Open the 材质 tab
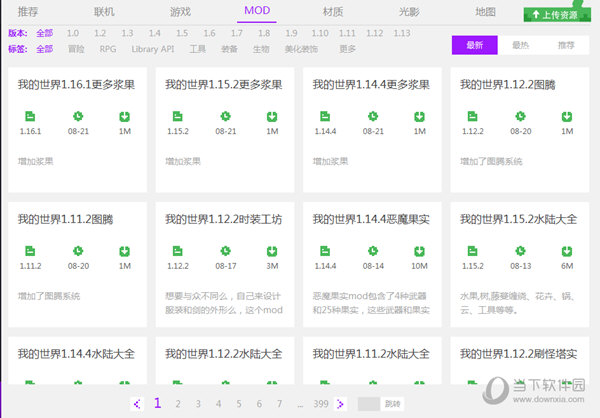Viewport: 600px width, 418px height. click(x=333, y=12)
